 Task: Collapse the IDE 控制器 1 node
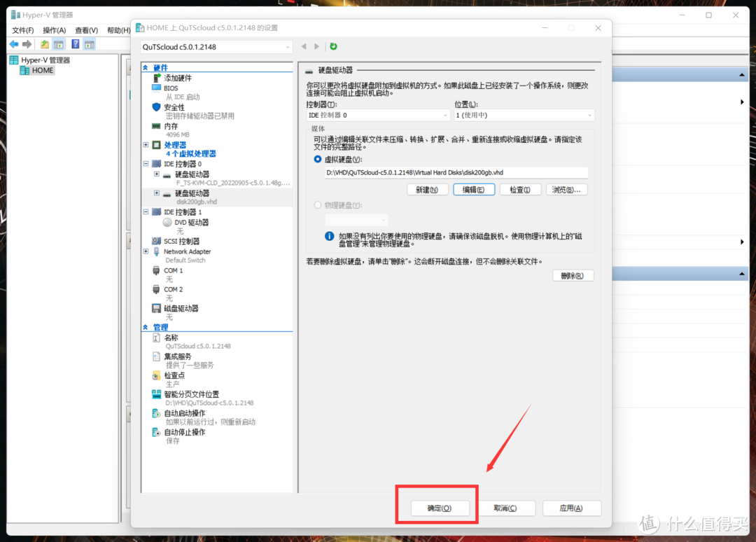pos(146,211)
